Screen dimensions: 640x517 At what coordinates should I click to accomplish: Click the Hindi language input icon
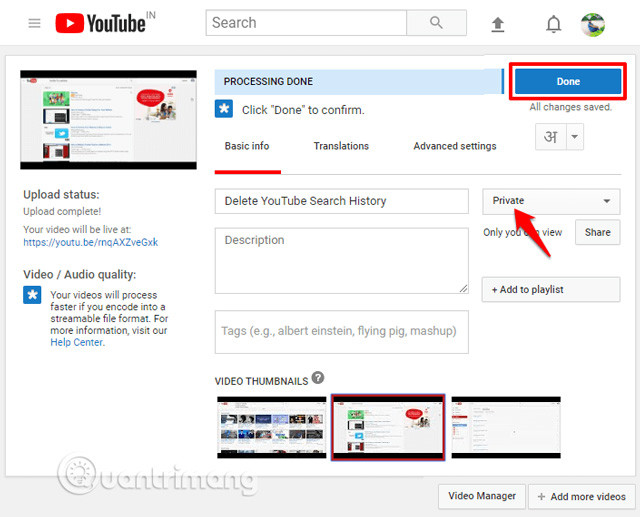[x=551, y=137]
